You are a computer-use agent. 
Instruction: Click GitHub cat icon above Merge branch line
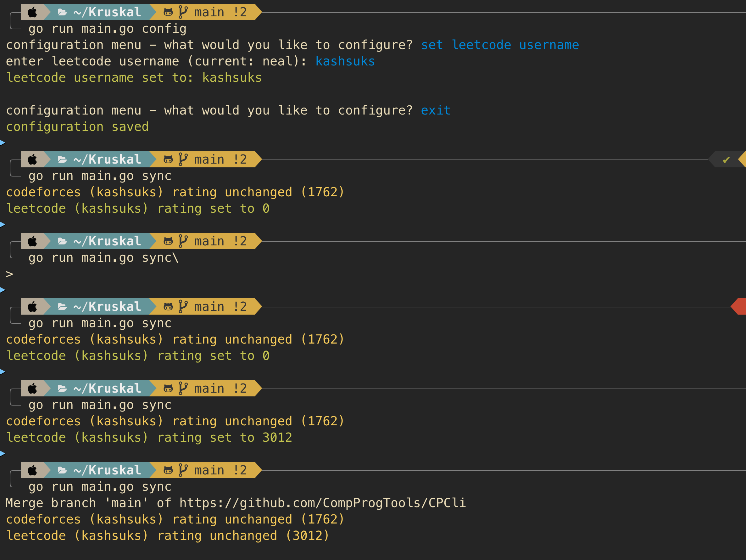168,470
